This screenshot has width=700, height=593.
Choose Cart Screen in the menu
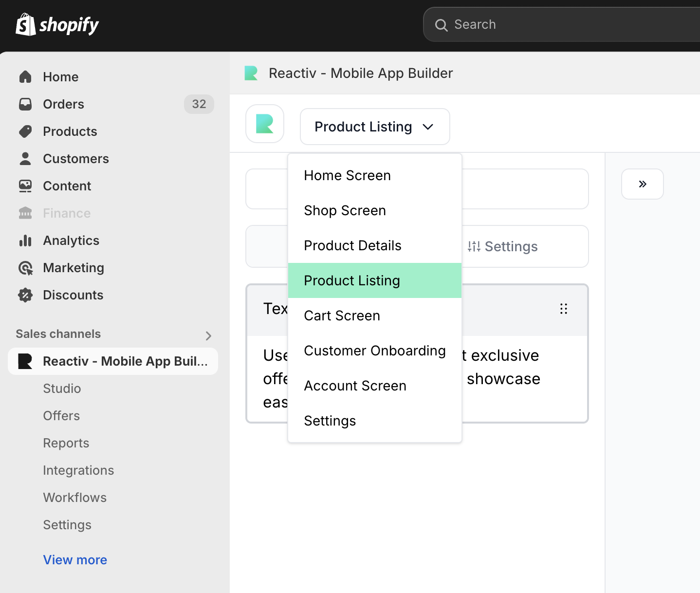[342, 315]
